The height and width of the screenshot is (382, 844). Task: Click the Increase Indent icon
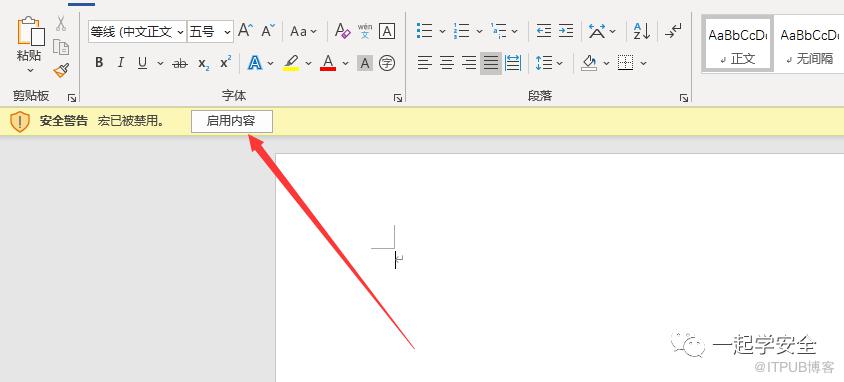(566, 31)
